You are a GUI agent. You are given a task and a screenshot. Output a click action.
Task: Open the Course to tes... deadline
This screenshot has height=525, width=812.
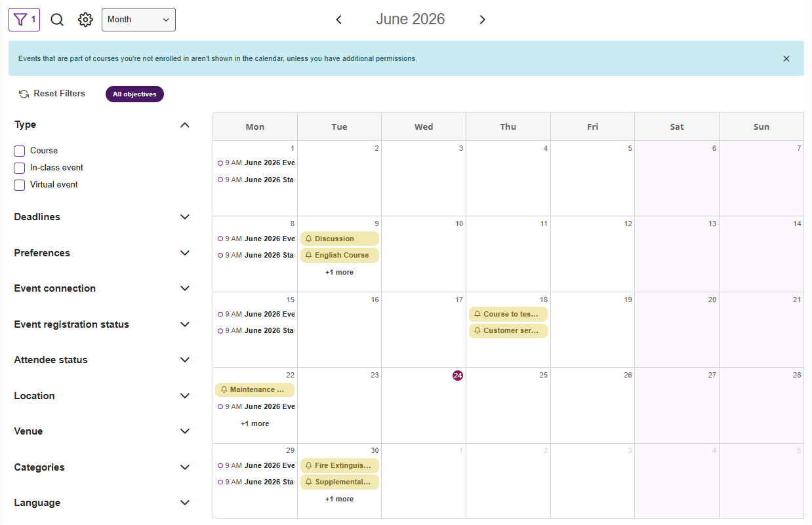coord(508,314)
